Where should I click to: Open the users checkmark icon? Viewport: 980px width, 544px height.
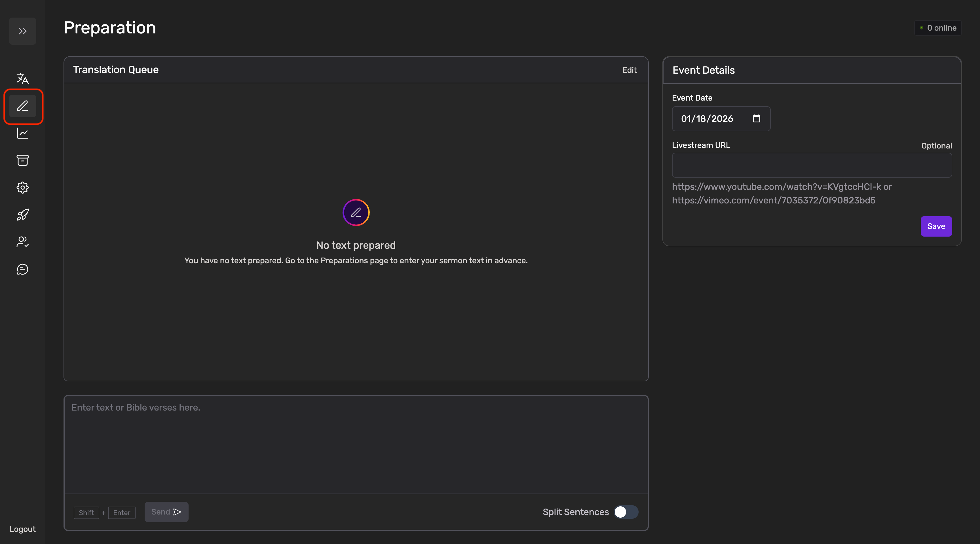point(22,242)
